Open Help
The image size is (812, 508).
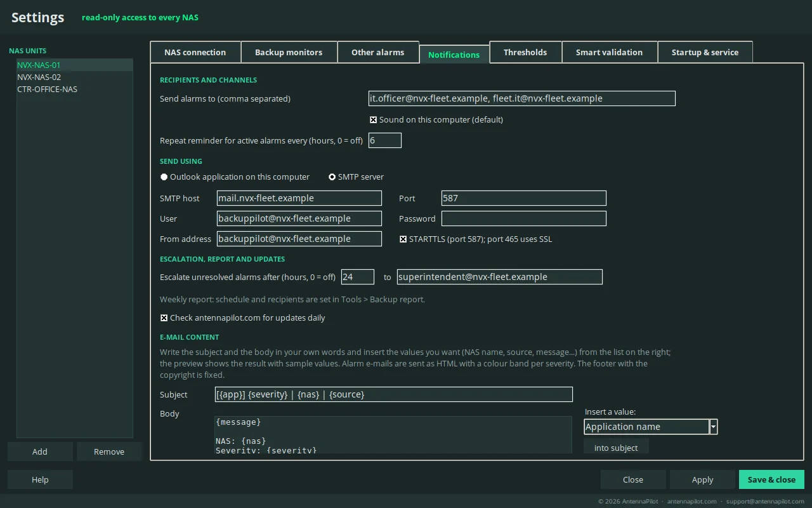[40, 479]
